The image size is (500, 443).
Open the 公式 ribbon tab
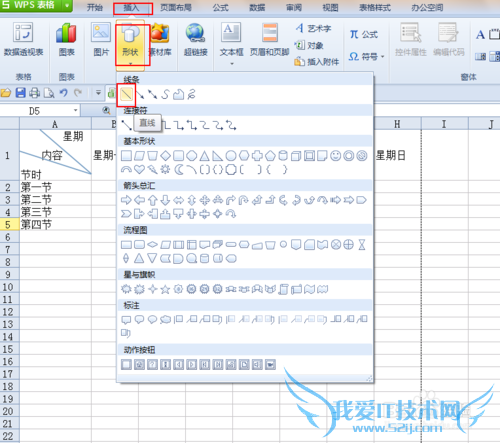221,8
